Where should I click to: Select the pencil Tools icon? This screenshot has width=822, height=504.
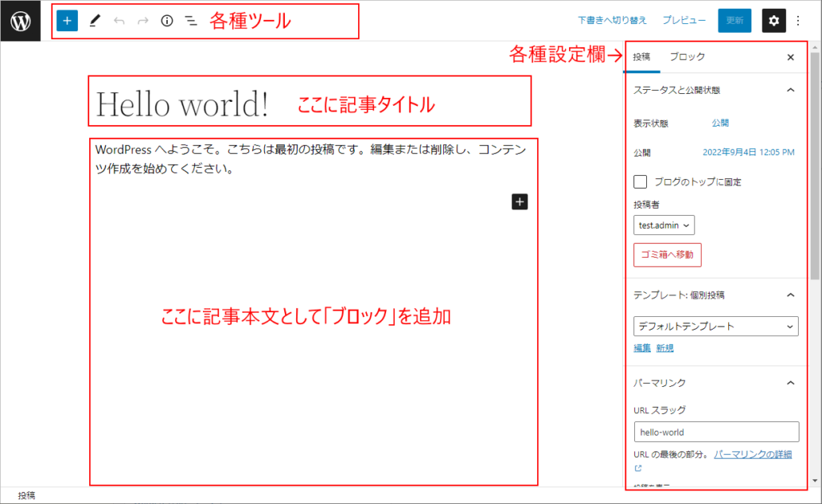tap(95, 21)
